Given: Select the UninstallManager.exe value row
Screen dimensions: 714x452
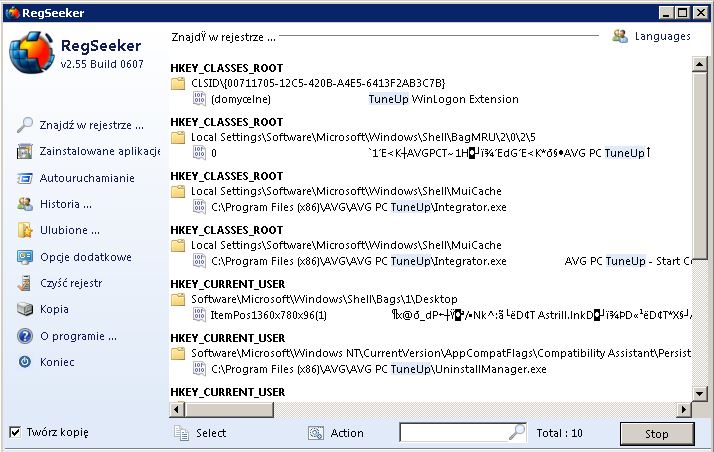Looking at the screenshot, I should click(x=379, y=369).
